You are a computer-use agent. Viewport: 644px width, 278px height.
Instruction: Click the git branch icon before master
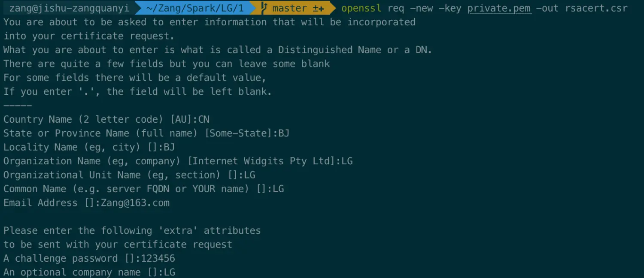pyautogui.click(x=264, y=8)
